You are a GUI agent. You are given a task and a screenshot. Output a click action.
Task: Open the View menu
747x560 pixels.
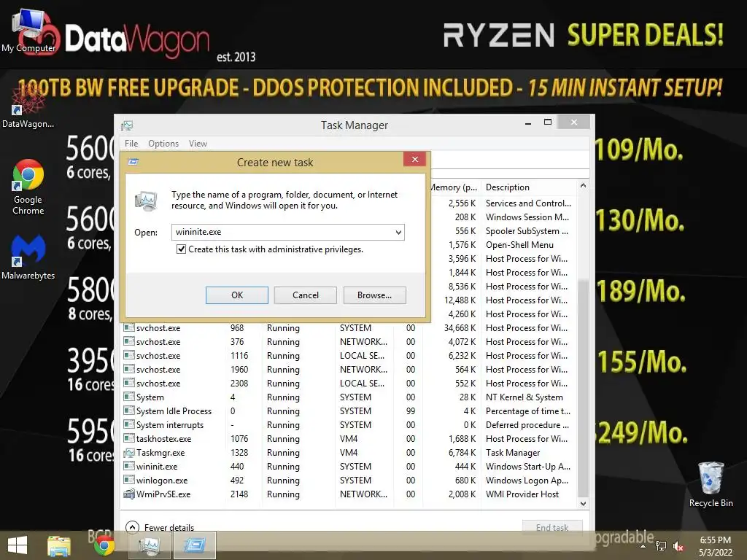[x=198, y=144]
